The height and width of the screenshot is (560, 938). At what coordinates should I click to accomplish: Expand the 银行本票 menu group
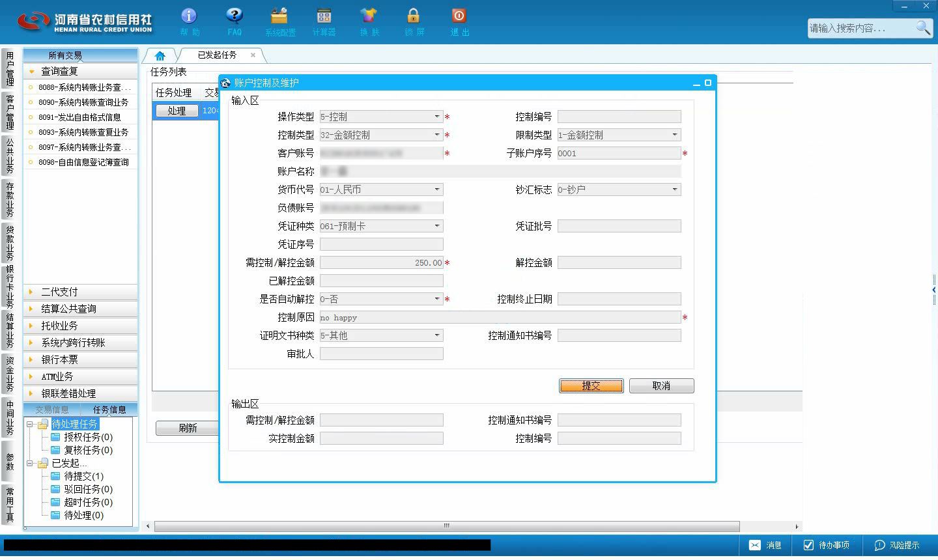(x=80, y=359)
